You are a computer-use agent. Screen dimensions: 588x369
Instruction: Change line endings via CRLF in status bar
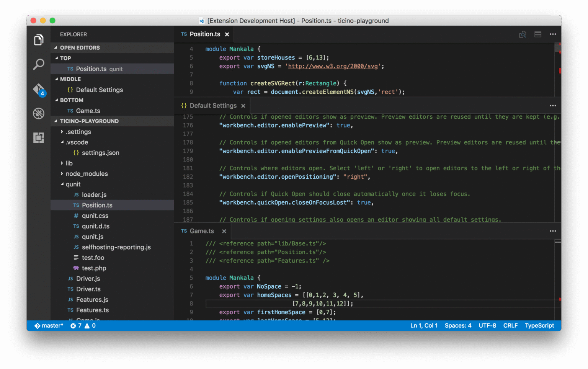click(x=510, y=326)
